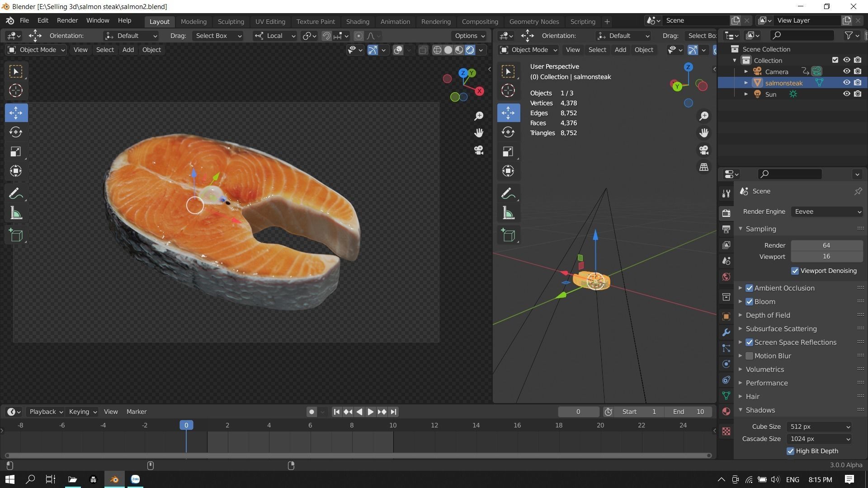Select the Rotate tool in left viewport
Image resolution: width=868 pixels, height=488 pixels.
coord(16,132)
